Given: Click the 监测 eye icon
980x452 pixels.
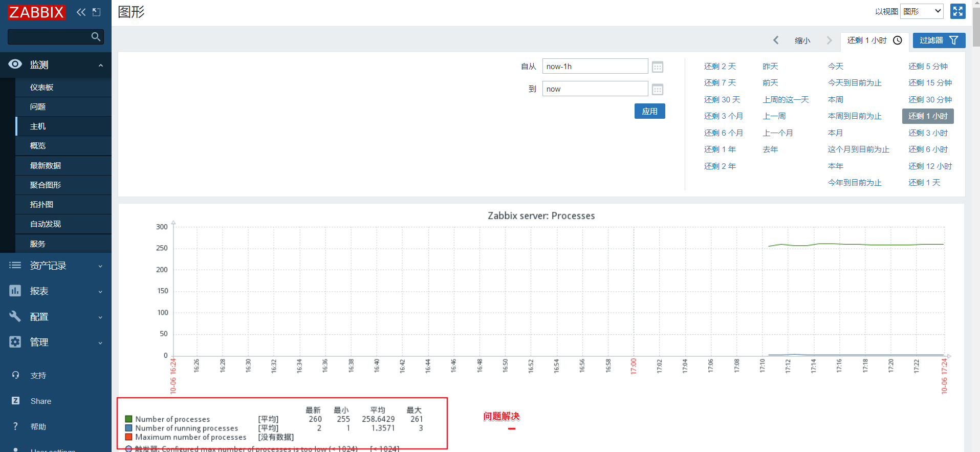Looking at the screenshot, I should pos(15,64).
